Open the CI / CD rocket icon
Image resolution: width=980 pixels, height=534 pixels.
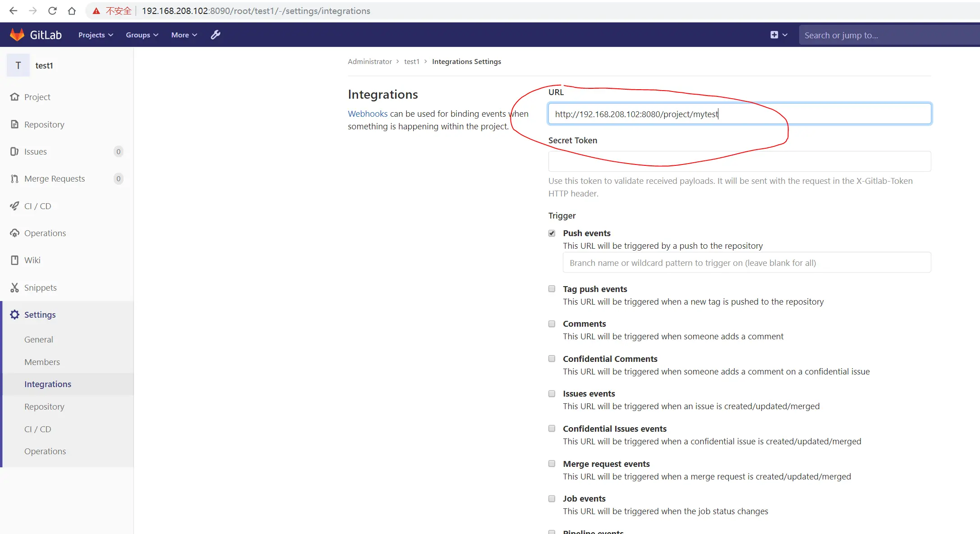pos(15,206)
